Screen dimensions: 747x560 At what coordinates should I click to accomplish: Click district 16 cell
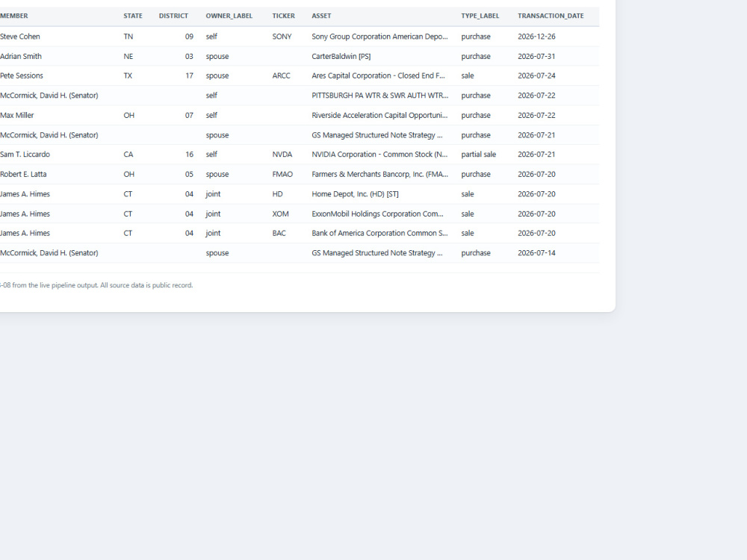(x=189, y=155)
